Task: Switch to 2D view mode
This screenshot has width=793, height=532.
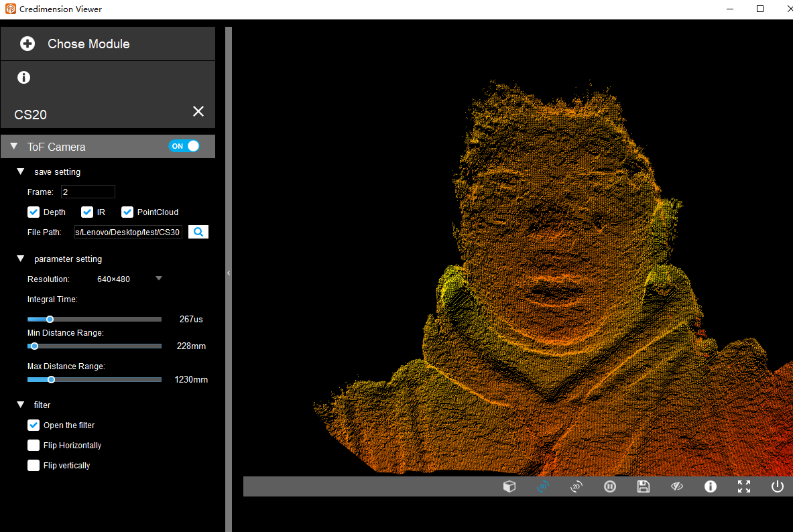Action: [x=576, y=486]
